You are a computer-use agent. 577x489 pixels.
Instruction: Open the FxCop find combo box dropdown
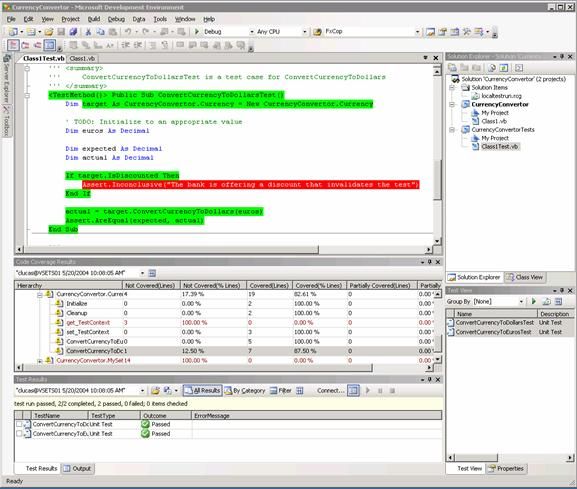[417, 32]
